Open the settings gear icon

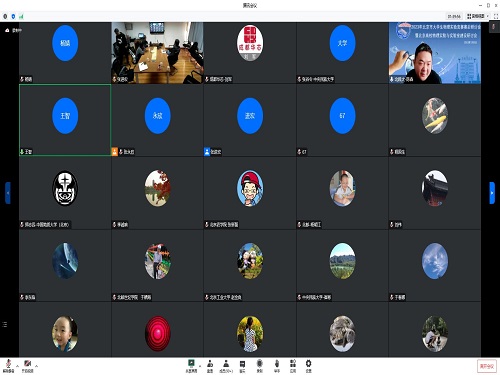pyautogui.click(x=309, y=365)
